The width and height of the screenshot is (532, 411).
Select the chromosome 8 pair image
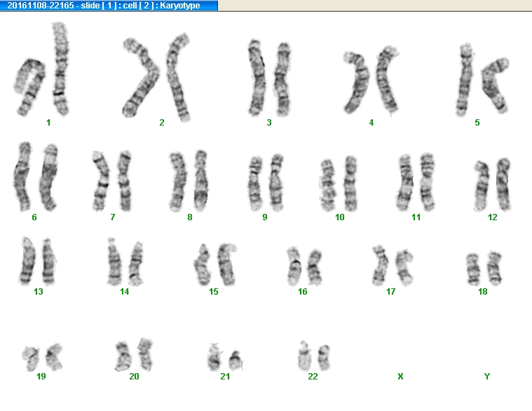tap(189, 181)
